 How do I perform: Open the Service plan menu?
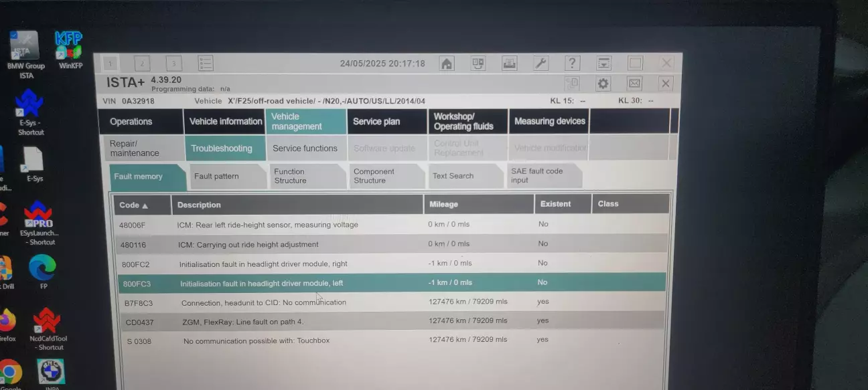coord(387,122)
